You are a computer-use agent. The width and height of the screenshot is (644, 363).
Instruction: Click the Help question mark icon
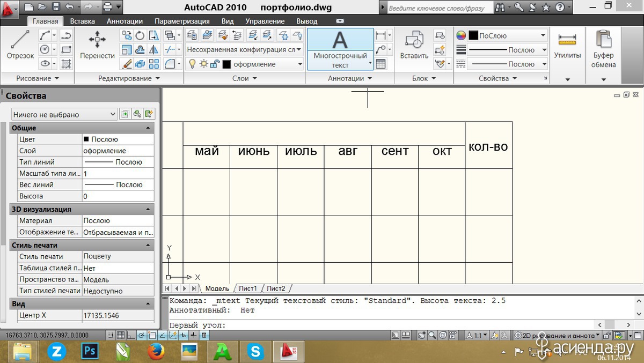pyautogui.click(x=560, y=8)
